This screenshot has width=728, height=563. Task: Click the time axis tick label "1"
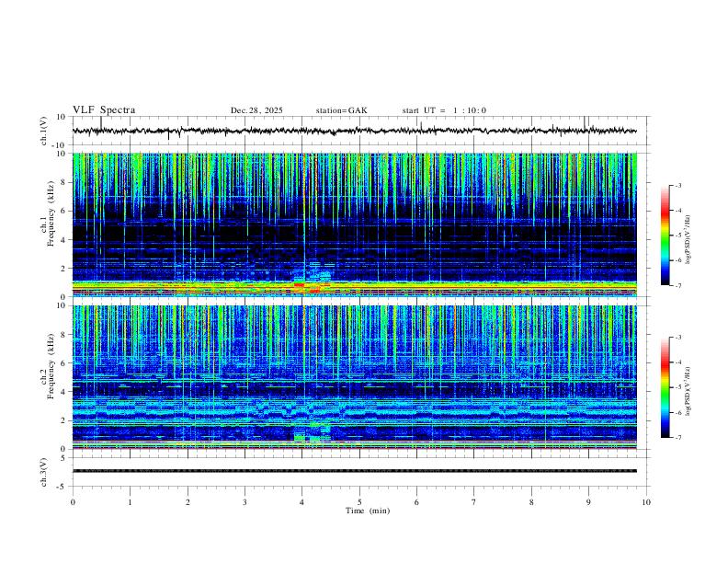pos(130,502)
